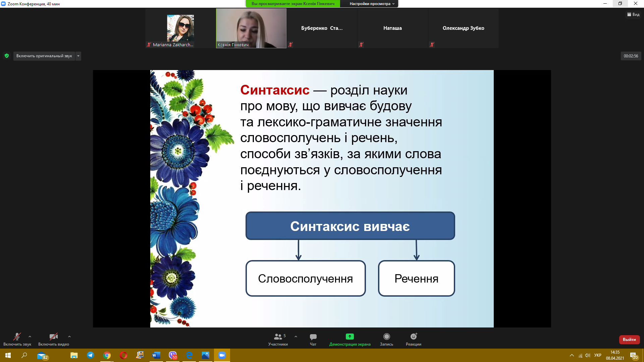This screenshot has height=362, width=644.
Task: Click the red Выйти leave button
Action: pyautogui.click(x=629, y=340)
